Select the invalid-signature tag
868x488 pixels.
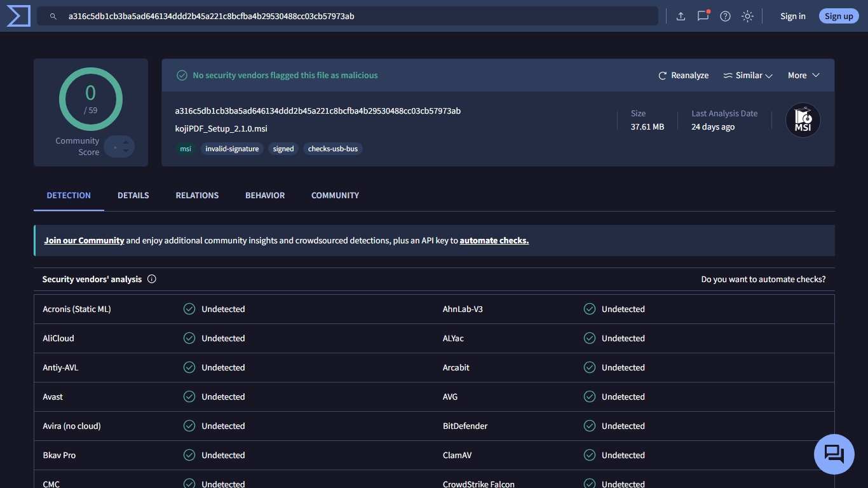[x=232, y=149]
